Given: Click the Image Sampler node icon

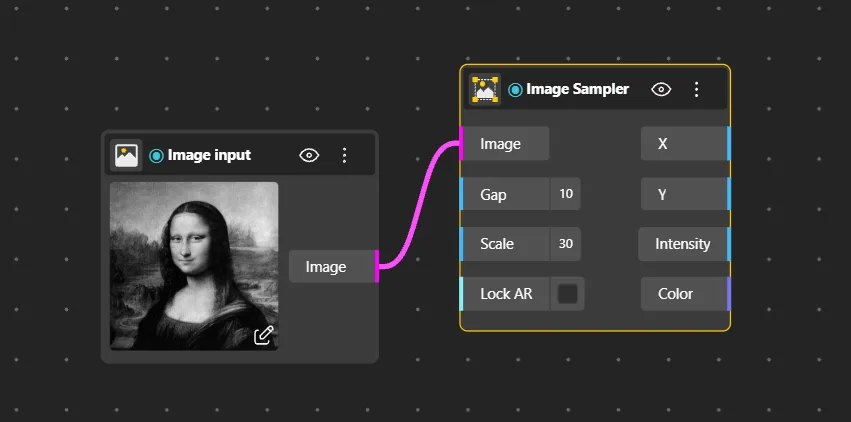Looking at the screenshot, I should coord(485,89).
